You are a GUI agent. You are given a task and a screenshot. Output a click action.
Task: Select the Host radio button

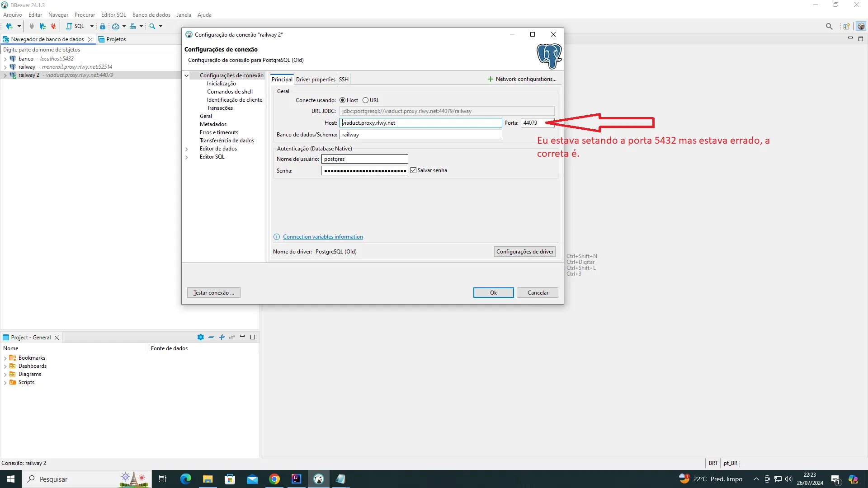342,100
